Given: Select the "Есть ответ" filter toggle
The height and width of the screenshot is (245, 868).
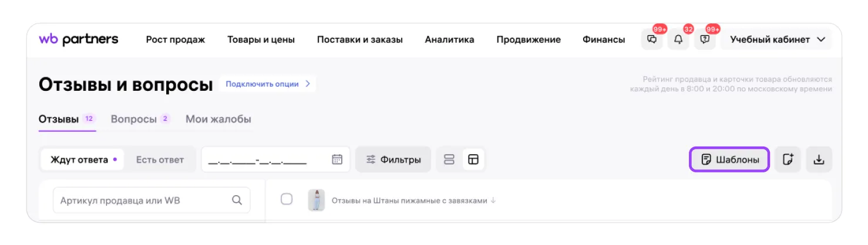Looking at the screenshot, I should point(160,159).
